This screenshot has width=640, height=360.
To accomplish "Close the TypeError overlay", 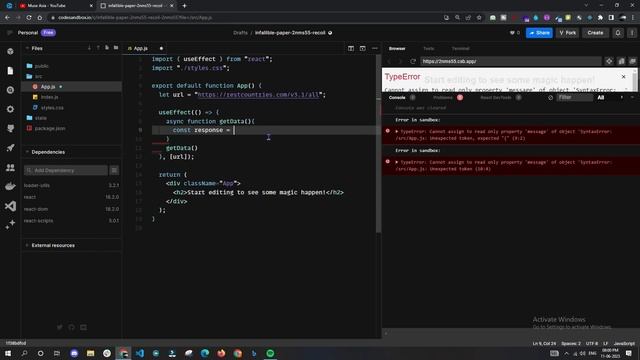I will [x=623, y=77].
